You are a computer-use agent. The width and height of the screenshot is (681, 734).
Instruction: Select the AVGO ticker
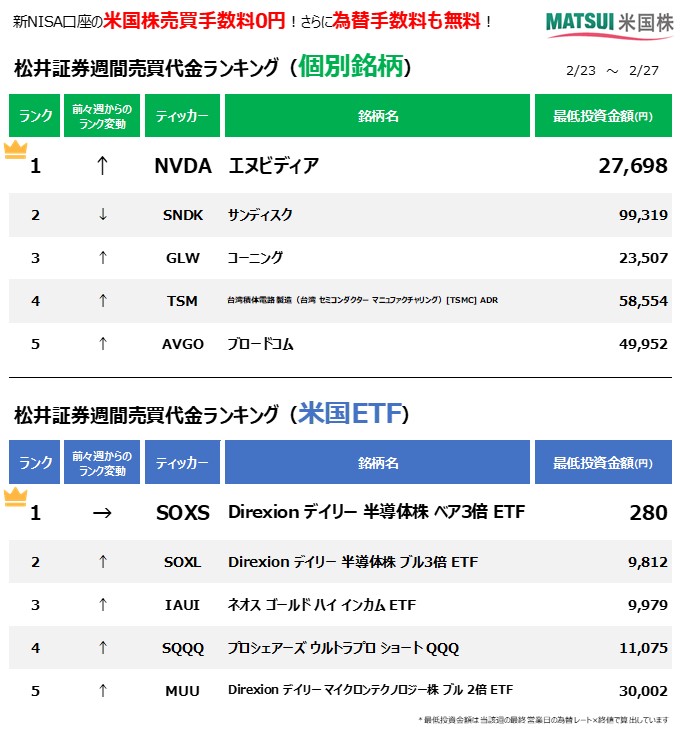(x=183, y=344)
